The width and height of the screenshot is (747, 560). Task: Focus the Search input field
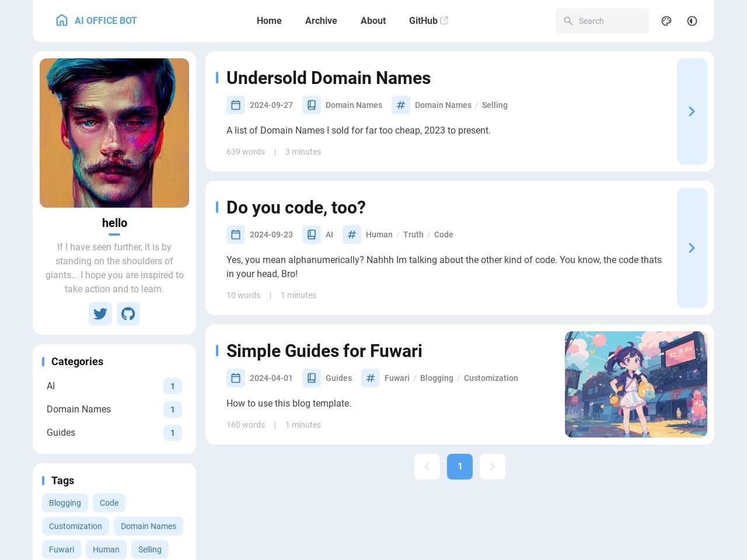click(x=602, y=21)
